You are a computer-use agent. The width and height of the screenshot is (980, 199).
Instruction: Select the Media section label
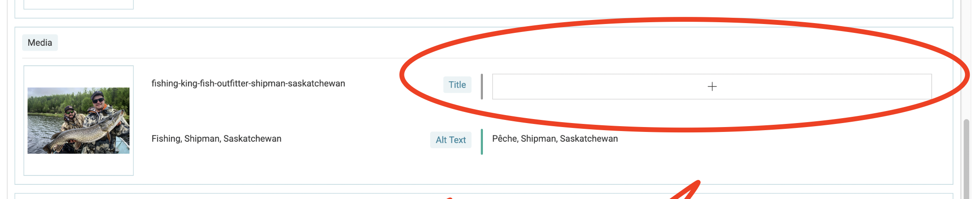point(40,43)
